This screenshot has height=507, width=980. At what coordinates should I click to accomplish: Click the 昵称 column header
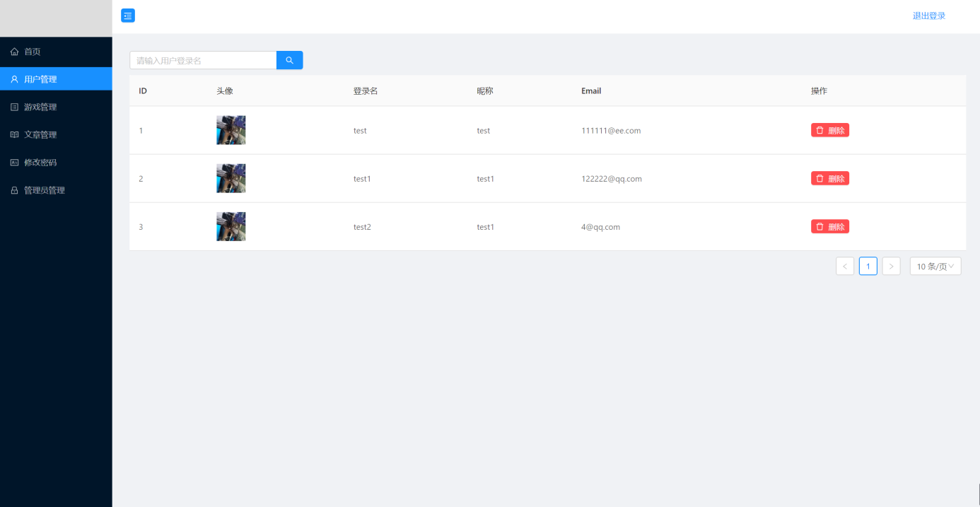point(485,91)
